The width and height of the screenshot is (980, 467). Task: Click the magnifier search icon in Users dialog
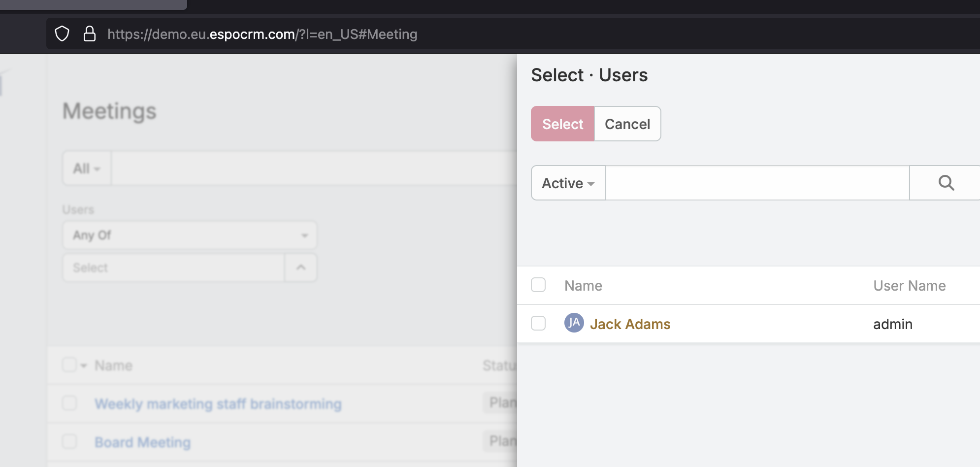point(946,183)
